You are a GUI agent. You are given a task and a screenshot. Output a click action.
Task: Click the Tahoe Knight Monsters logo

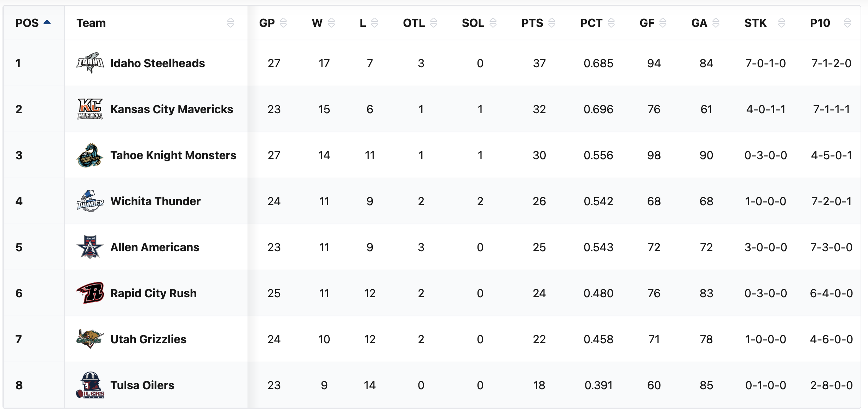pyautogui.click(x=90, y=155)
